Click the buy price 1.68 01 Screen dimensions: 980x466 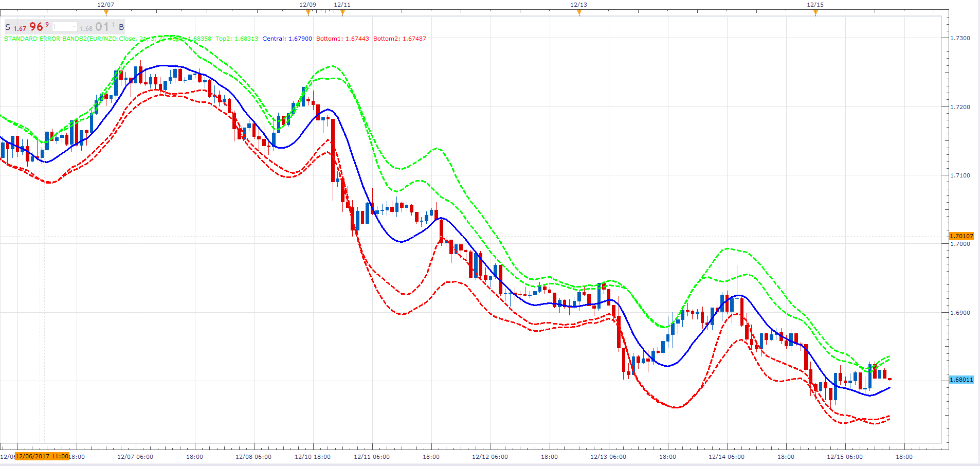coord(98,27)
